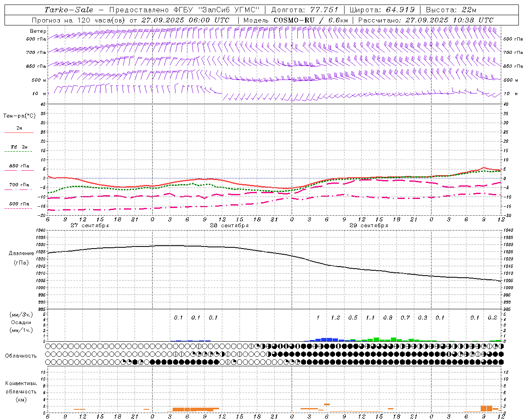
Task: Click the 850 гПа temperature legend entry
Action: pos(19,166)
